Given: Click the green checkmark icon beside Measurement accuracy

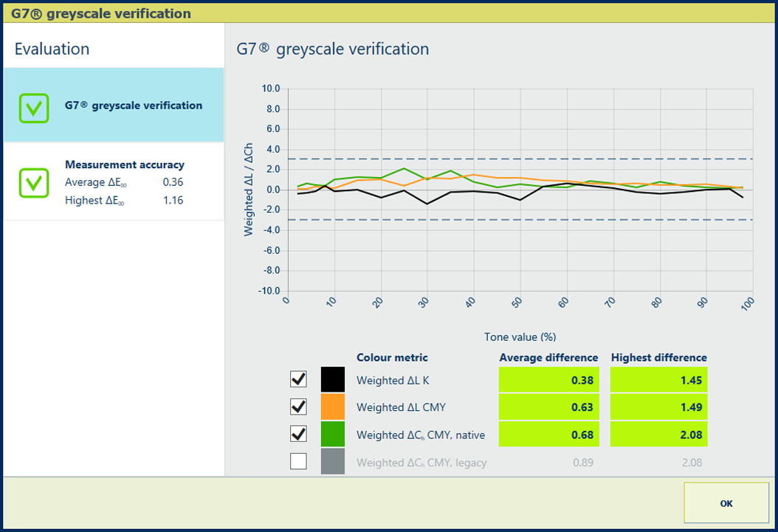Looking at the screenshot, I should click(34, 182).
